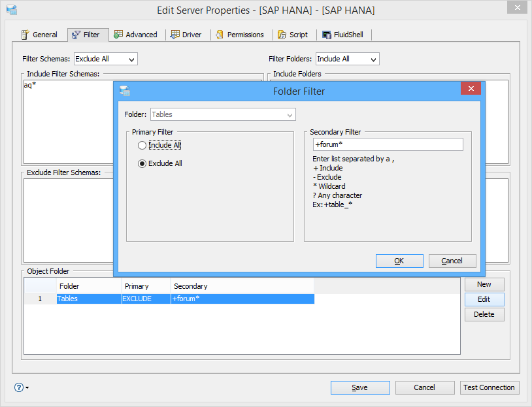This screenshot has height=407, width=532.
Task: Click the Advanced tab icon
Action: (118, 34)
